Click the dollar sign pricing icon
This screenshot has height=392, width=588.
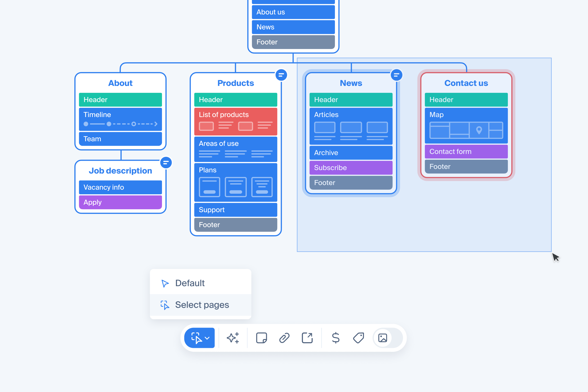(x=335, y=338)
